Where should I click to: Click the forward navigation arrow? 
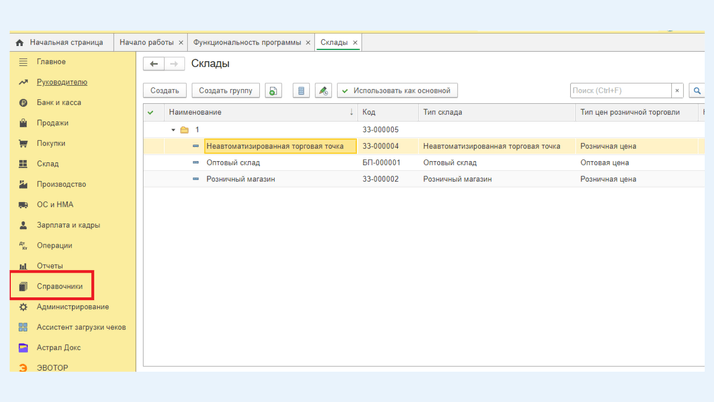[x=174, y=64]
